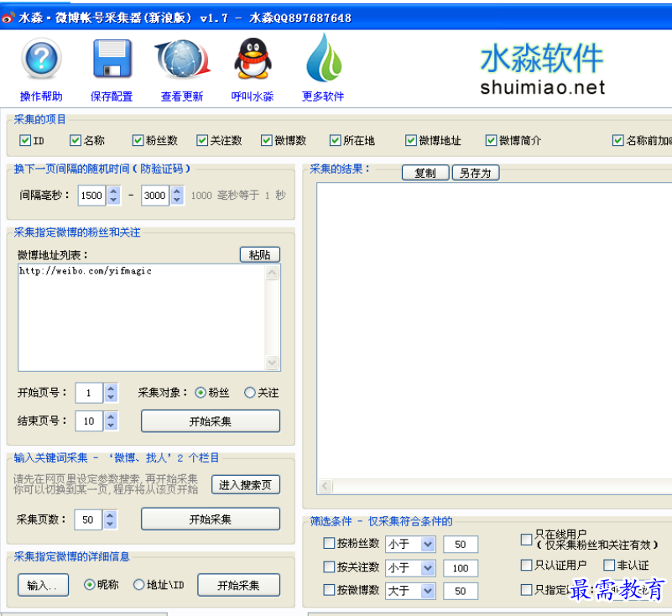The image size is (672, 616).
Task: Enable the 按关注数 filter checkbox
Action: 329,567
